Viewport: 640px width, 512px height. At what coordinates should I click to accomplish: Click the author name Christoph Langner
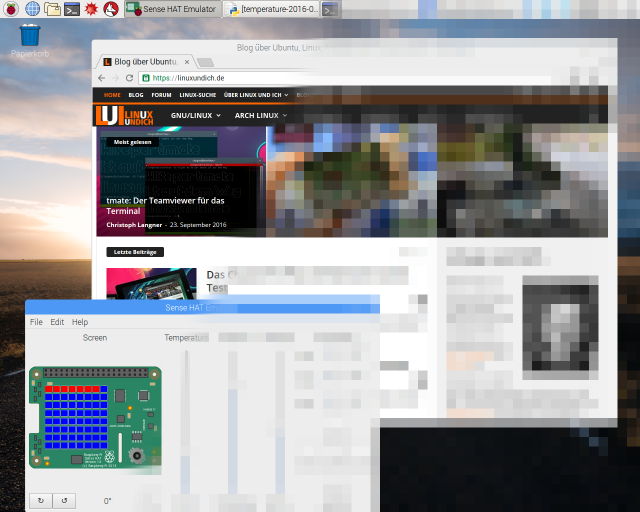[134, 225]
